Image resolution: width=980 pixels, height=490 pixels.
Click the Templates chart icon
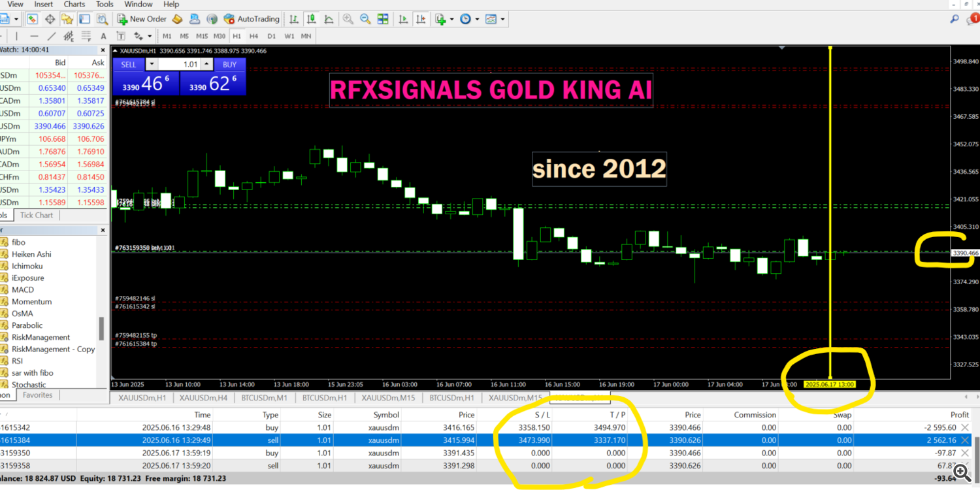pos(491,19)
